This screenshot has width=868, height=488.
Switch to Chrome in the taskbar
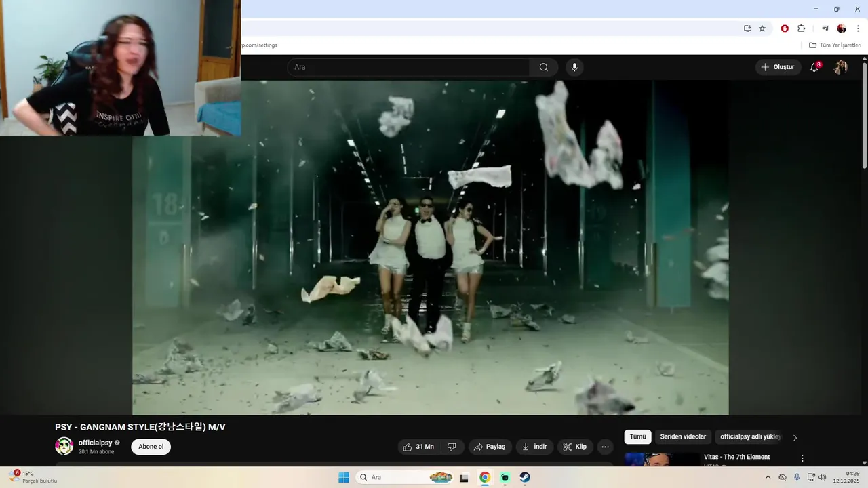click(485, 477)
